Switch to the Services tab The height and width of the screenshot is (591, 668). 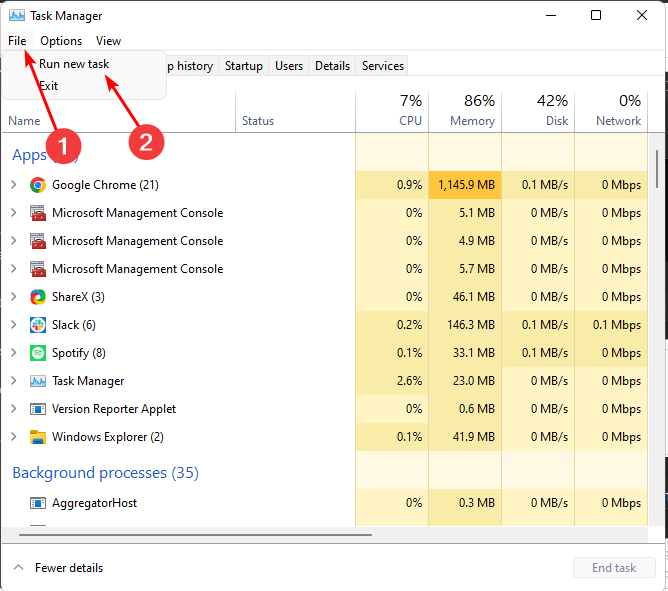383,66
